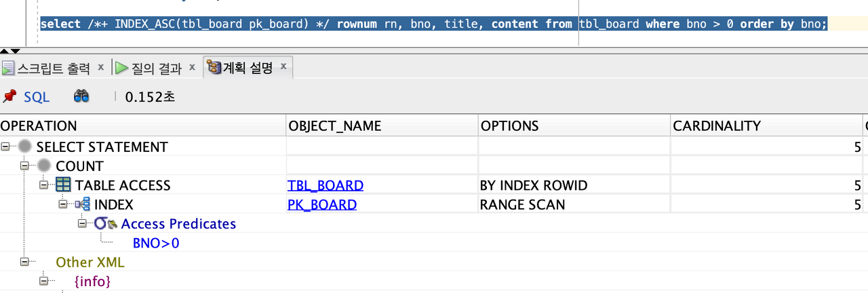Open the PK_BOARD object link

pos(322,204)
